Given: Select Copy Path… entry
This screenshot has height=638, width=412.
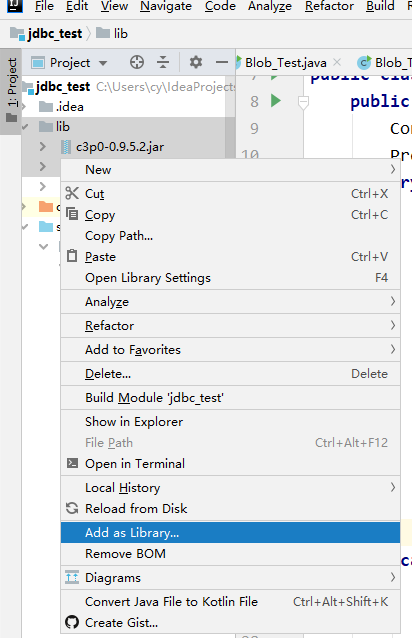Looking at the screenshot, I should pyautogui.click(x=230, y=235).
